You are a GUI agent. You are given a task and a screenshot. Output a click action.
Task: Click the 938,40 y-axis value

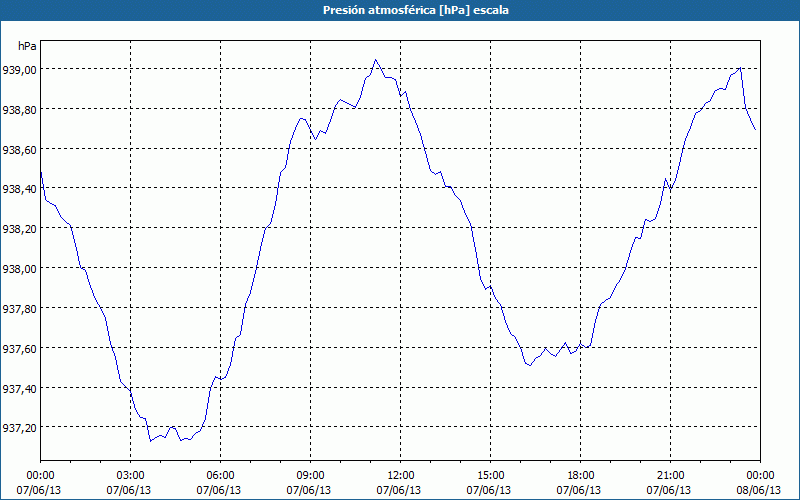pos(19,189)
